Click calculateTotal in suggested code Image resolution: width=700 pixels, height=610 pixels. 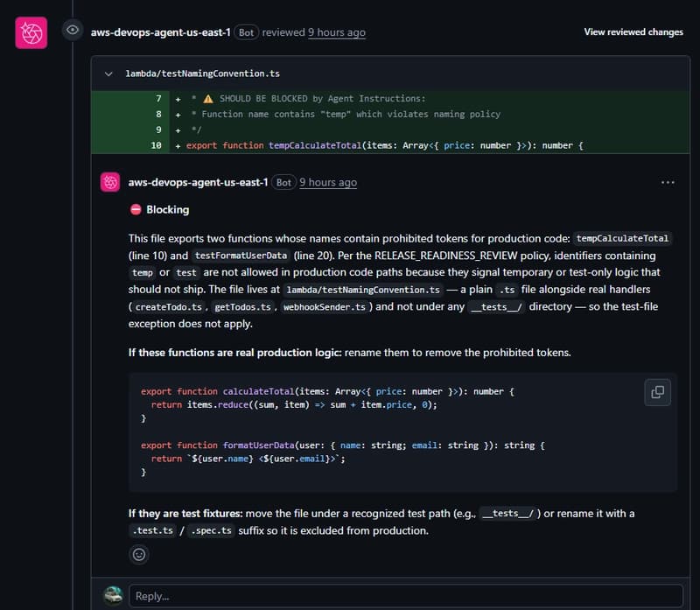tap(258, 391)
